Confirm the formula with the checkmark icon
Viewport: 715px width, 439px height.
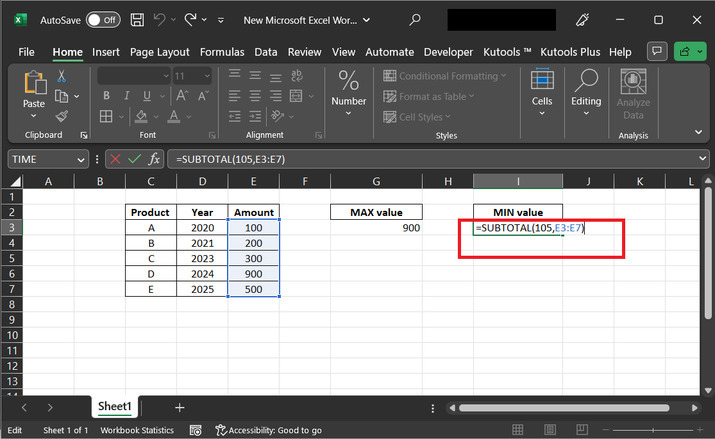pyautogui.click(x=135, y=159)
